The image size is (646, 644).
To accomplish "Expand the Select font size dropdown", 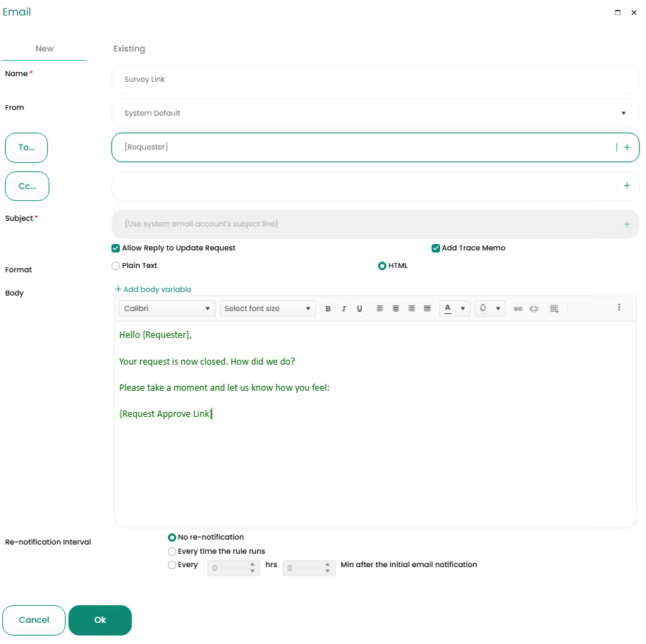I will click(267, 309).
